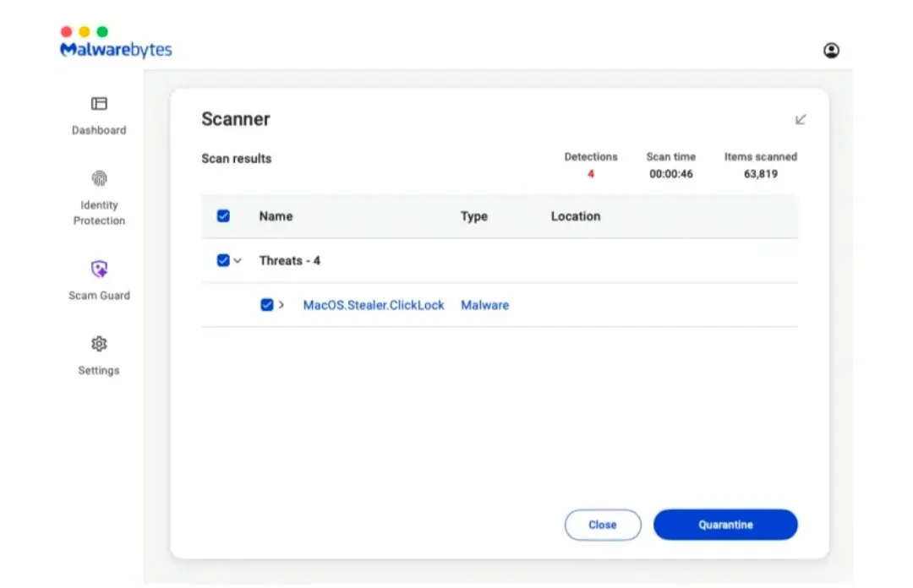Click the Scan results heading
The image size is (913, 588).
237,158
